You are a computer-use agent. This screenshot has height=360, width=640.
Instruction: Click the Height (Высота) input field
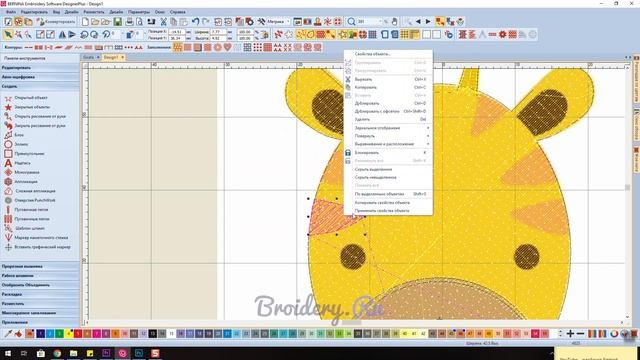[218, 38]
